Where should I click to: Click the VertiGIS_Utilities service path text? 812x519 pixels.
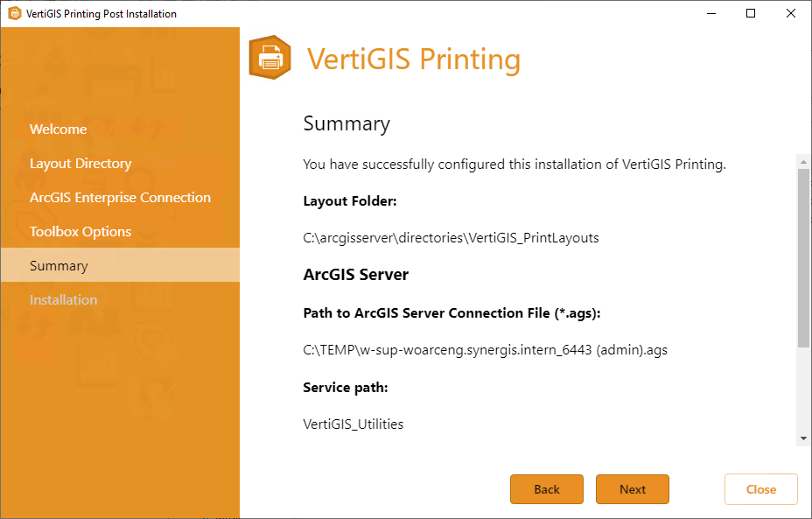point(353,424)
